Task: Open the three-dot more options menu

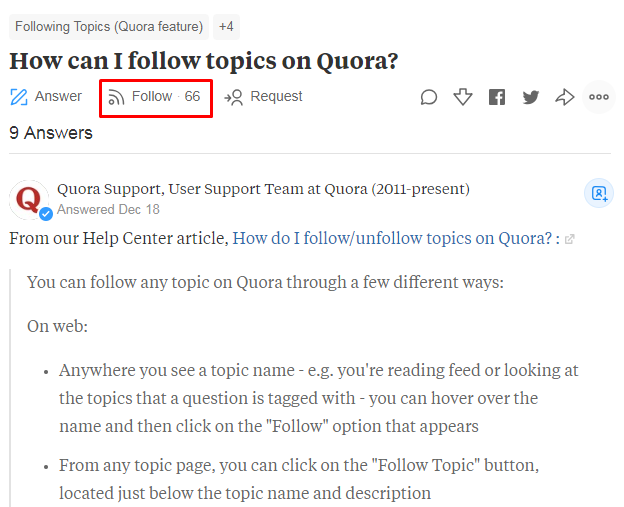Action: coord(599,97)
